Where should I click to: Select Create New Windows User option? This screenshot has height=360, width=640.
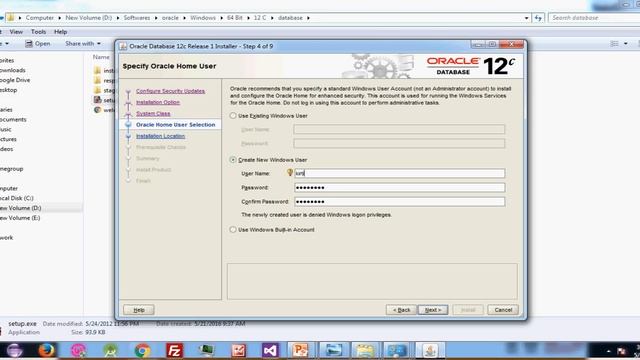233,160
